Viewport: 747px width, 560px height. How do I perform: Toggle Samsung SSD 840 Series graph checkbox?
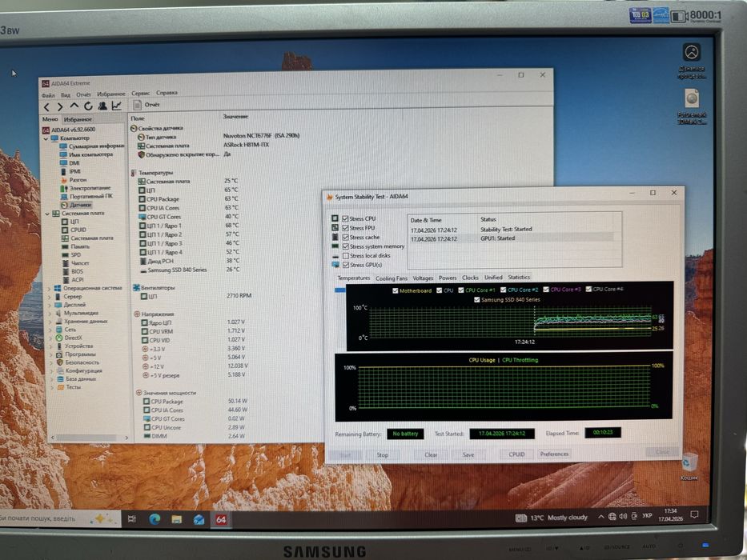point(477,300)
